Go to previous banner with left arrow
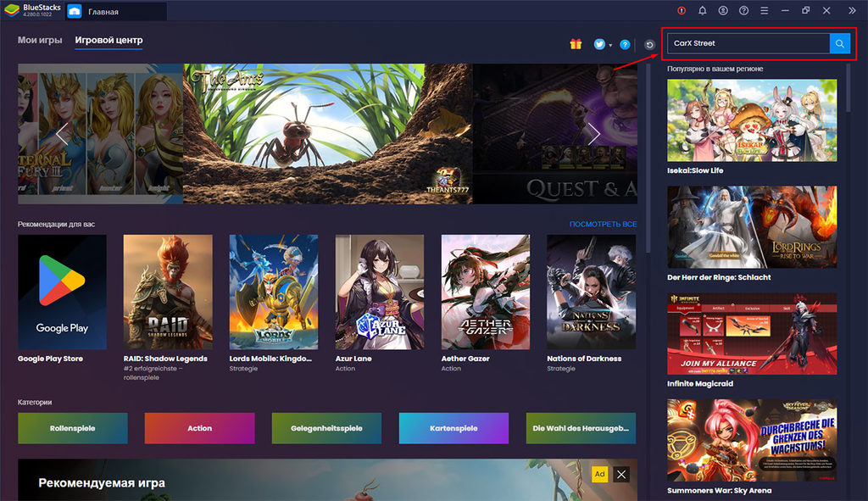This screenshot has height=501, width=868. click(61, 134)
